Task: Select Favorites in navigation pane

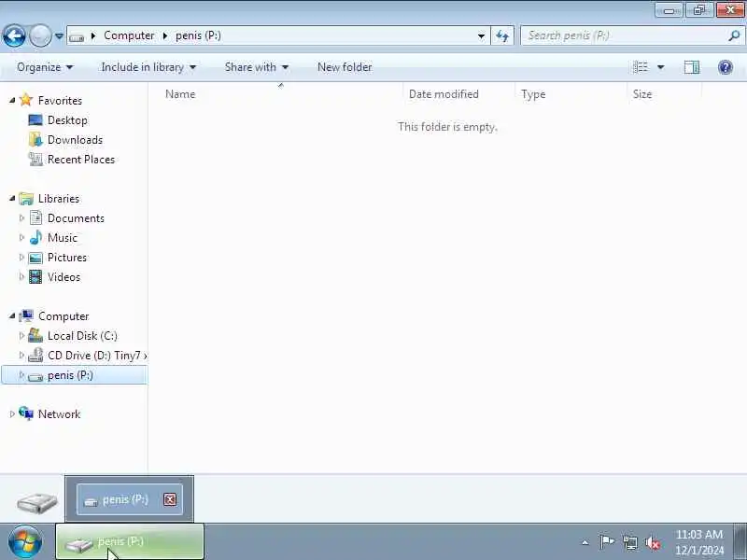Action: (60, 101)
